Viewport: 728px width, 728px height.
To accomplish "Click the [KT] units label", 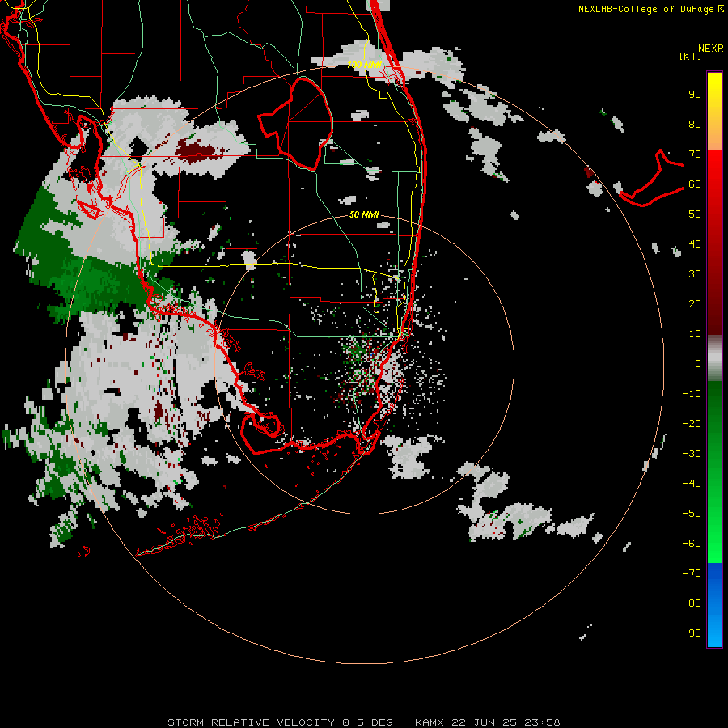I will click(x=690, y=56).
